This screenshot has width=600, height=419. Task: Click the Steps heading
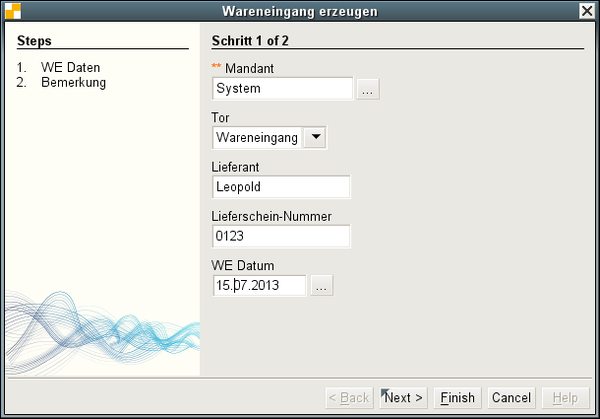point(34,41)
